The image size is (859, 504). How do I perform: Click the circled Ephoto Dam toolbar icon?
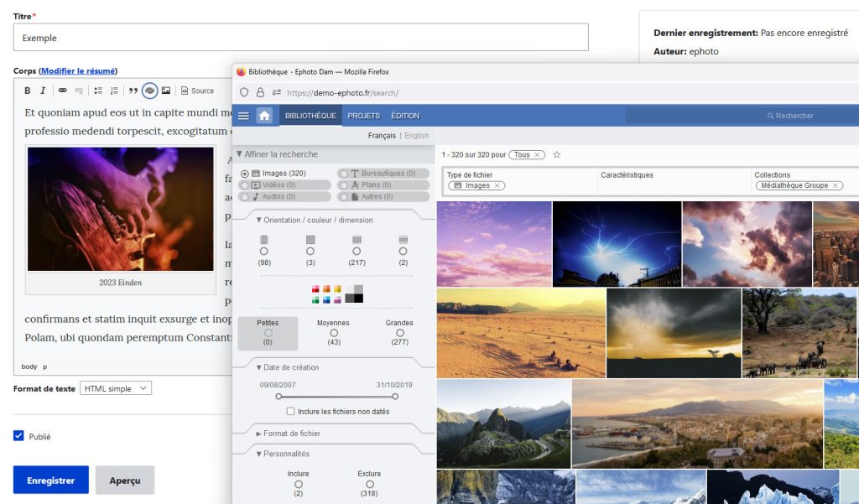(149, 91)
